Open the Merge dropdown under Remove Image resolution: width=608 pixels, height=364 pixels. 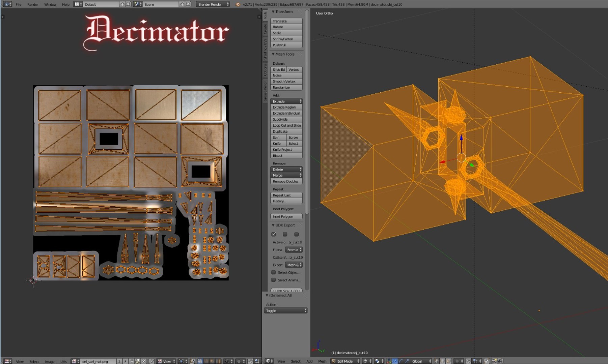coord(286,175)
